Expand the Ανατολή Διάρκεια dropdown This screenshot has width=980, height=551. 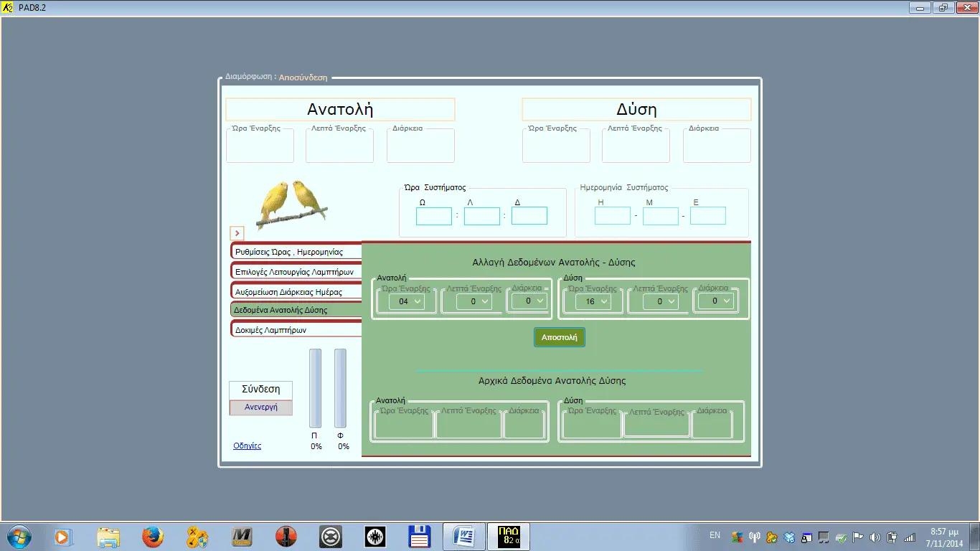pyautogui.click(x=532, y=301)
